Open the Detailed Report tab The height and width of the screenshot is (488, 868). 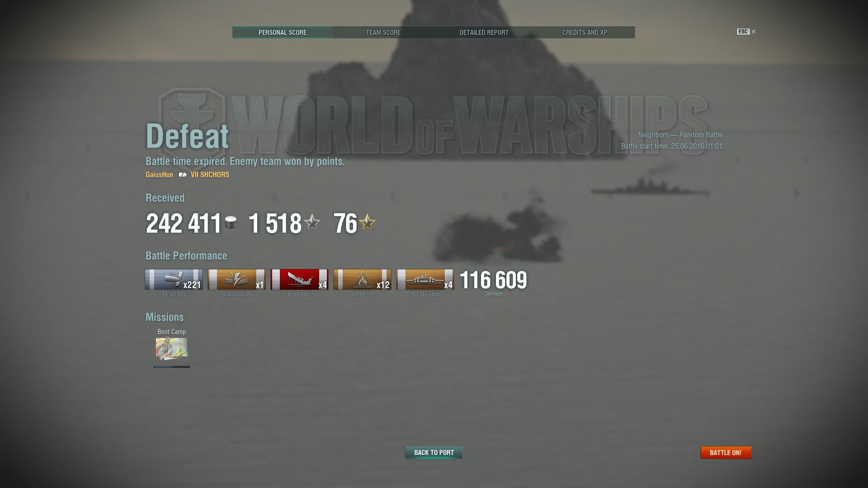pos(484,32)
